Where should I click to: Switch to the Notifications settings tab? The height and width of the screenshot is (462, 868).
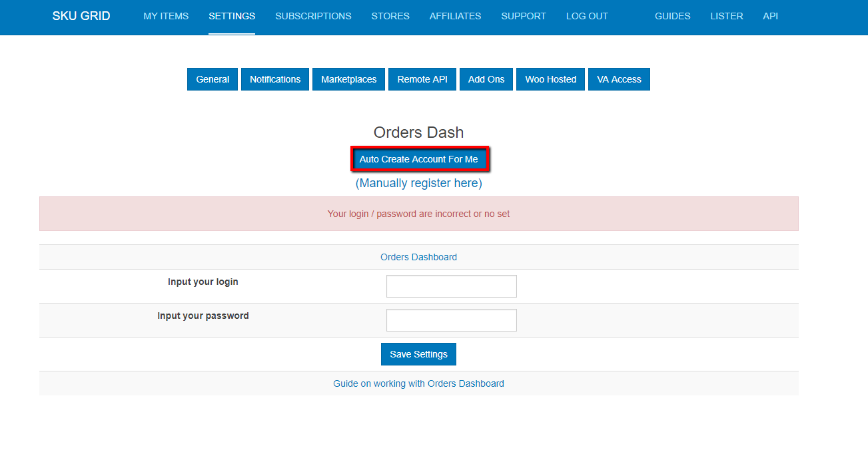[x=275, y=79]
